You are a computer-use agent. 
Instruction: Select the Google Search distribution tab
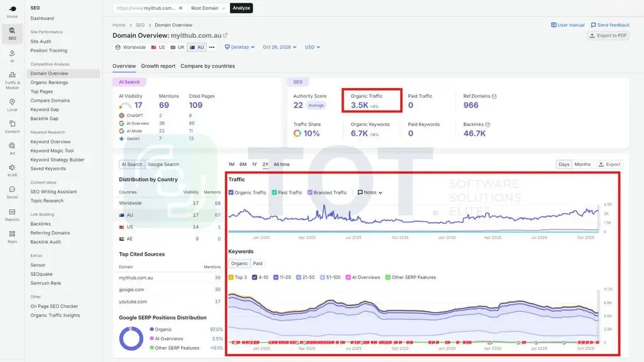click(x=163, y=164)
